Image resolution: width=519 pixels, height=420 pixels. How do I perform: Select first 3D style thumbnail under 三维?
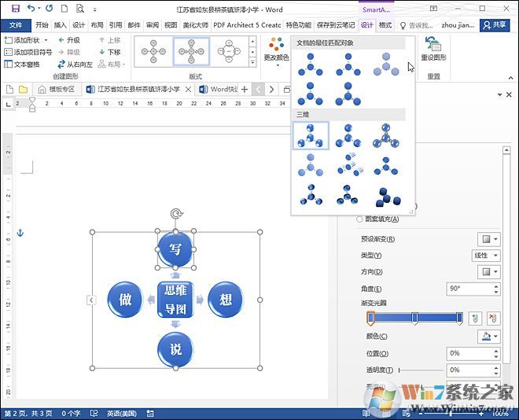311,135
